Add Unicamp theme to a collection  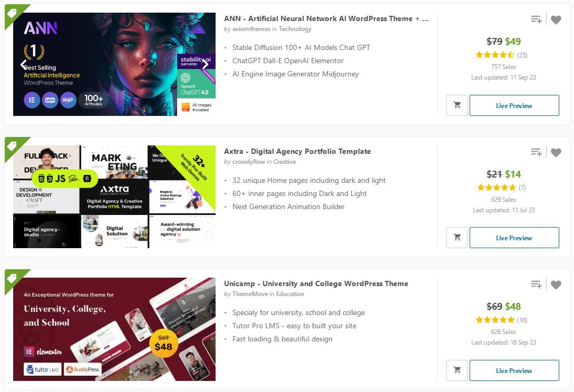[536, 285]
